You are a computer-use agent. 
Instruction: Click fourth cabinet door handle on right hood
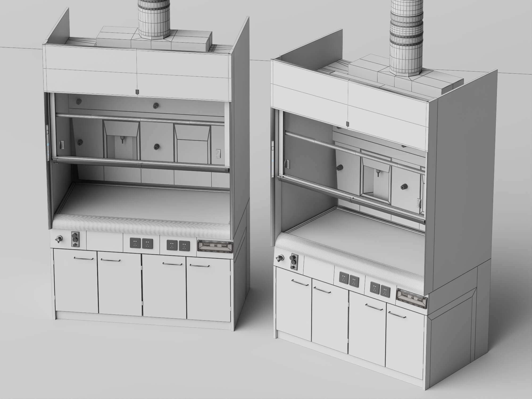click(397, 315)
